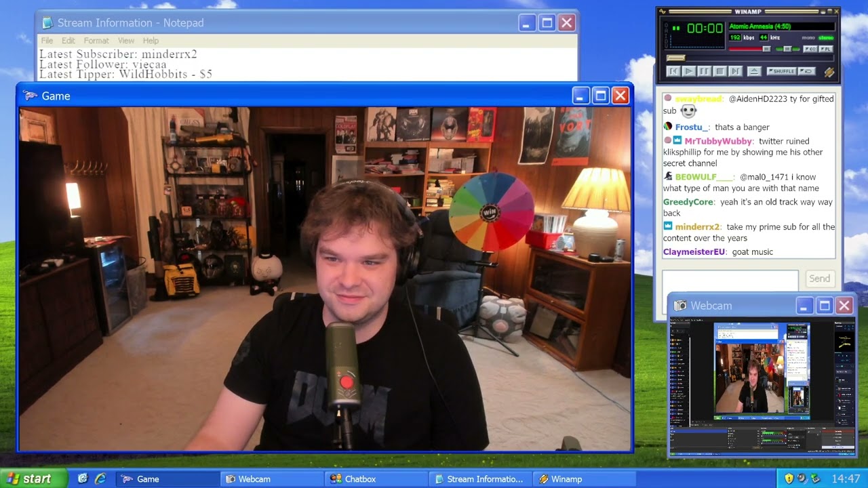
Task: Skip to next track in Winamp
Action: tap(736, 71)
